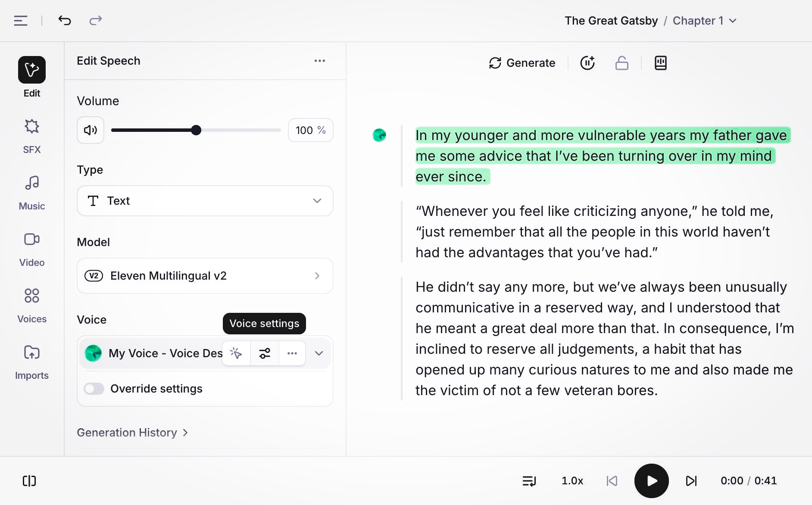Redo the last action
Screen dimensions: 812x505
pyautogui.click(x=95, y=20)
